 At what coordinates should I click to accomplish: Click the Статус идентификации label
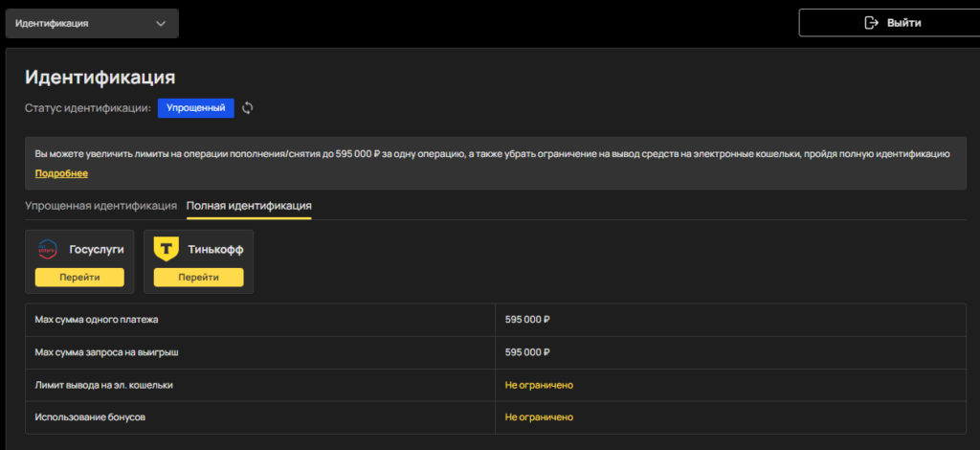88,108
